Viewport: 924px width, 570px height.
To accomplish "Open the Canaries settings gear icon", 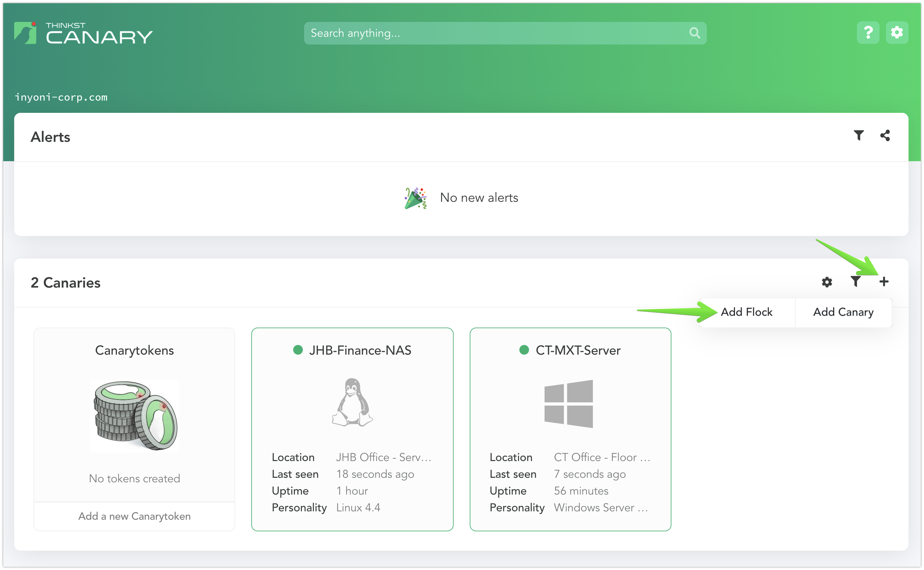I will pos(826,282).
